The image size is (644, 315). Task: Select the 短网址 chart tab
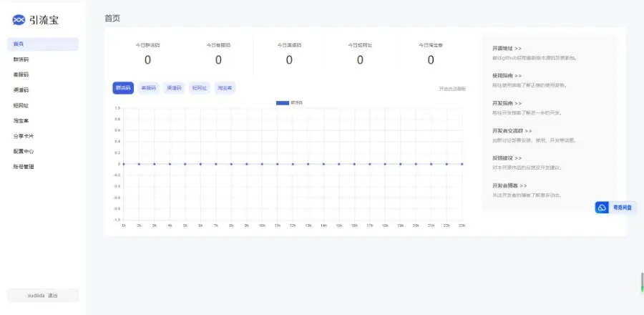199,88
